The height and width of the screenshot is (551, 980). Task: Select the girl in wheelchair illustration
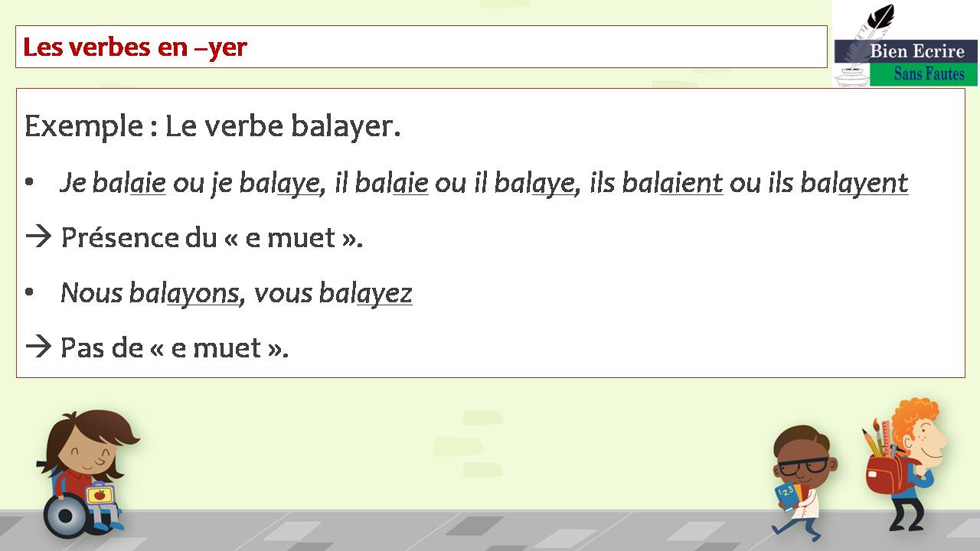point(87,474)
